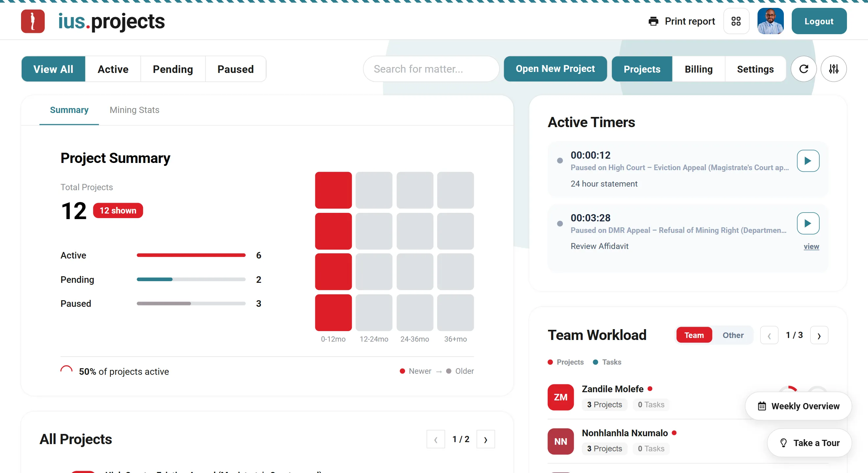Click the ZM avatar for Zandile Molefe
Viewport: 868px width, 473px height.
560,397
